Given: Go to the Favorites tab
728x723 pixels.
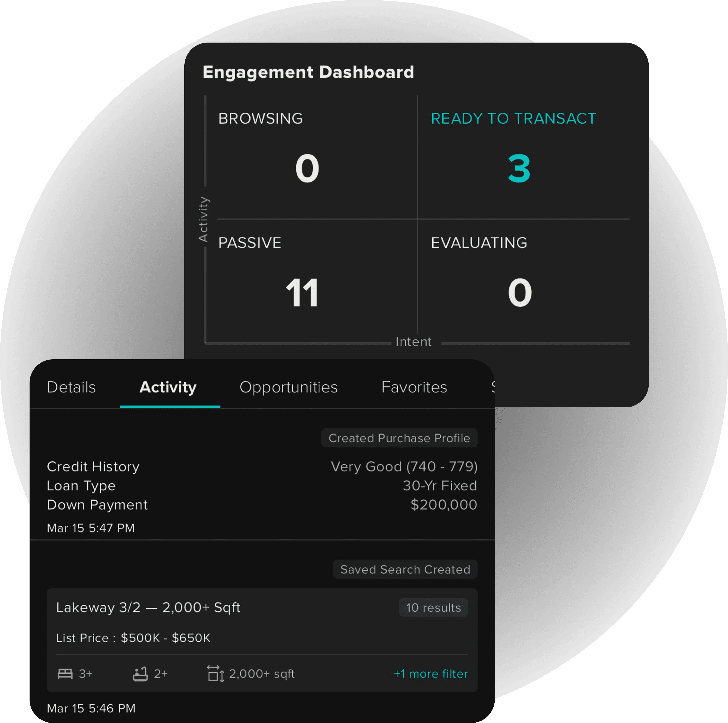Looking at the screenshot, I should point(414,387).
